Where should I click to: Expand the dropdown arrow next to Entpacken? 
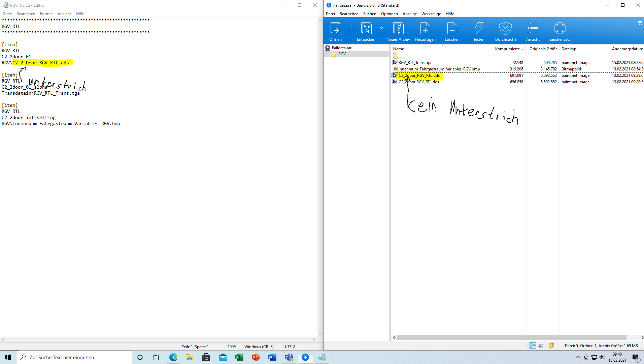(381, 28)
